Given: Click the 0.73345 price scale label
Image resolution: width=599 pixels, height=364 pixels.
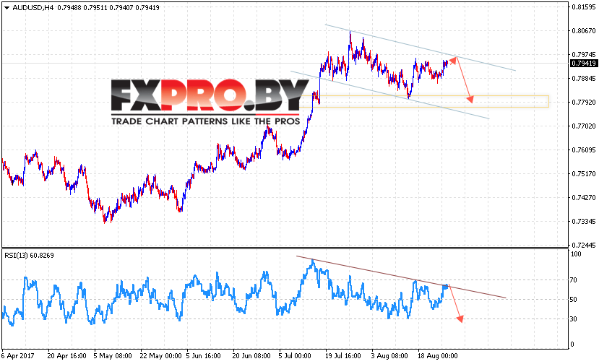Looking at the screenshot, I should click(584, 222).
